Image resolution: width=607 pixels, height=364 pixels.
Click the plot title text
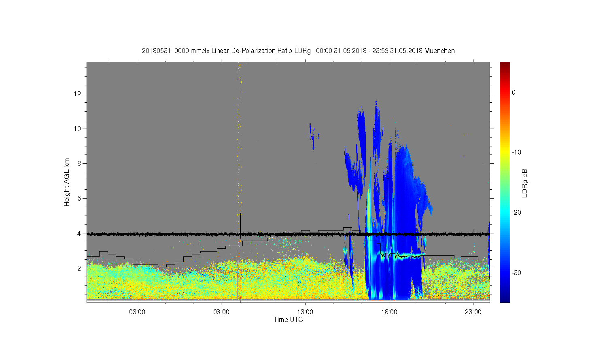point(298,51)
